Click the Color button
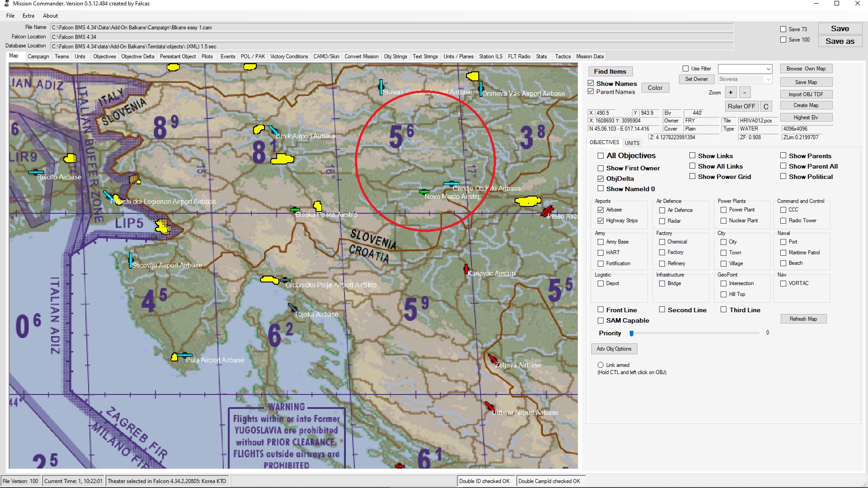Screen dimensions: 868x488 point(655,88)
